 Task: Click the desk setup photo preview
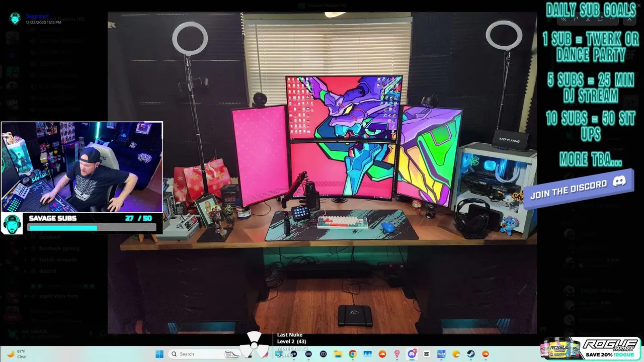(322, 173)
